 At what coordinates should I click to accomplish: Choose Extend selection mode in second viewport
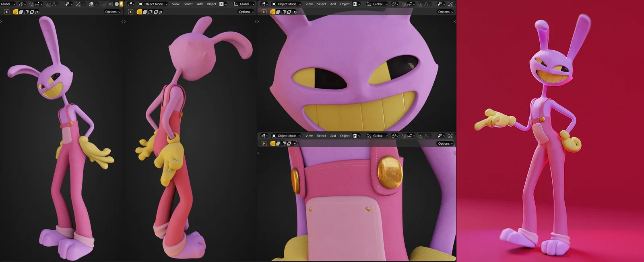pyautogui.click(x=145, y=12)
